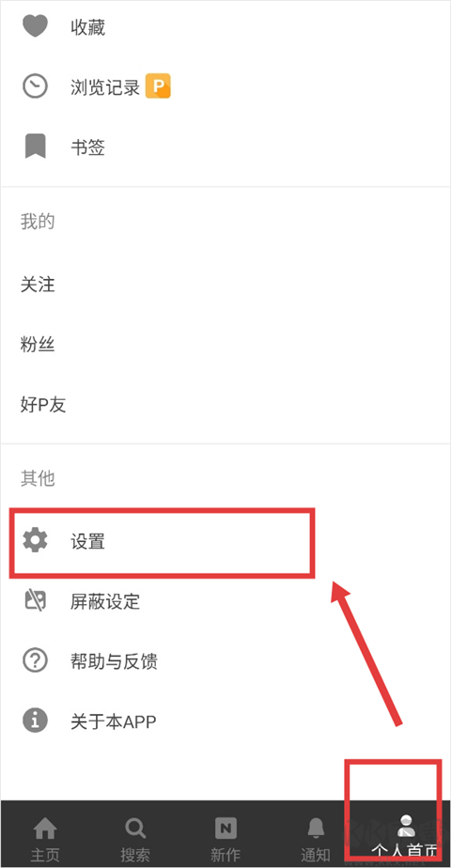Tap the info icon for 关于本APP
The height and width of the screenshot is (868, 451).
point(35,721)
